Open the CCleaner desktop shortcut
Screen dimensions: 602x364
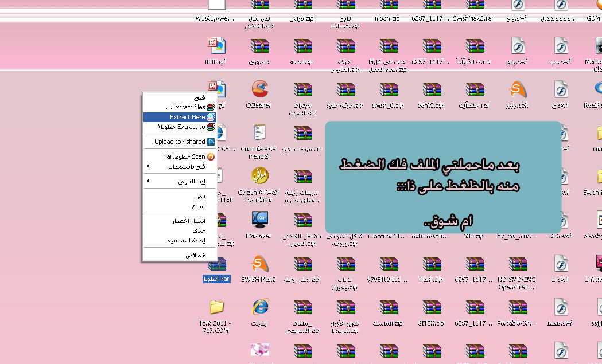pos(259,90)
